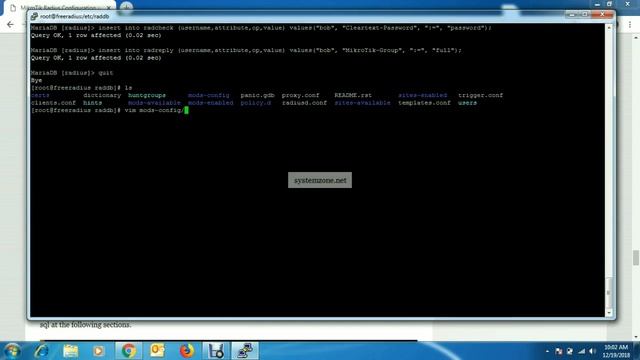
Task: Switch to Google Chrome in the taskbar
Action: pos(129,351)
